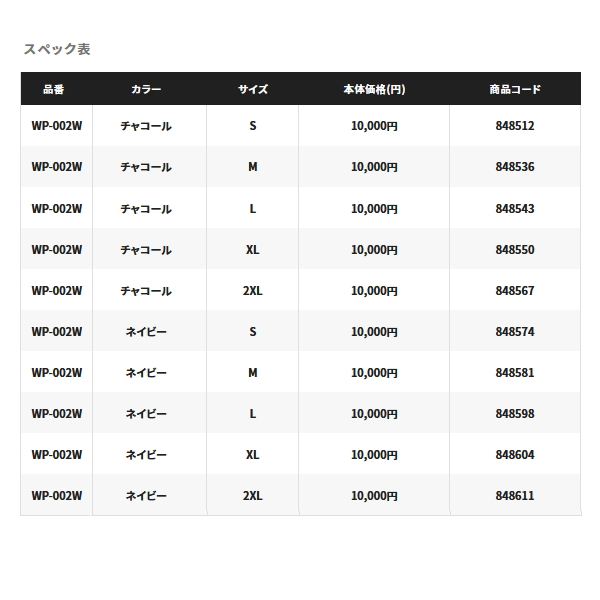
Task: Click size 2XL in チャコール row
Action: pos(253,291)
